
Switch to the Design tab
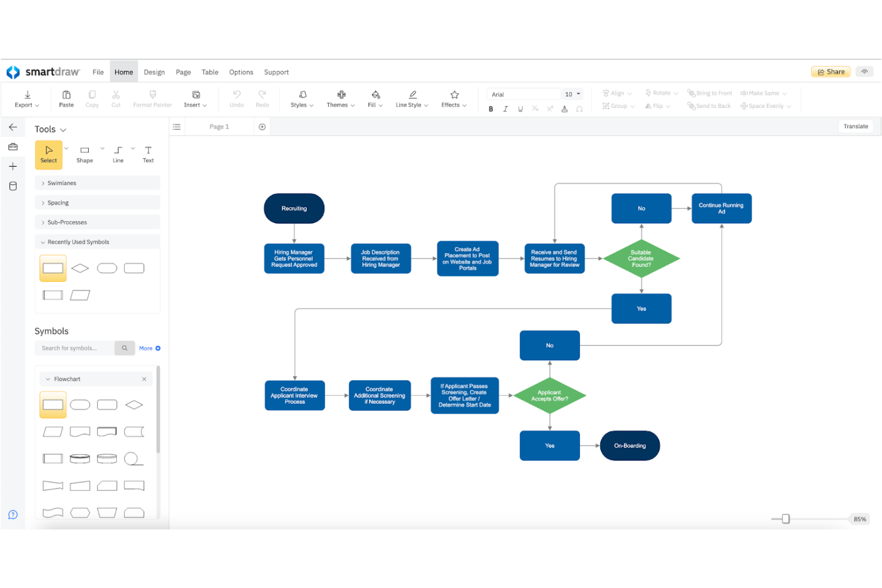(154, 72)
